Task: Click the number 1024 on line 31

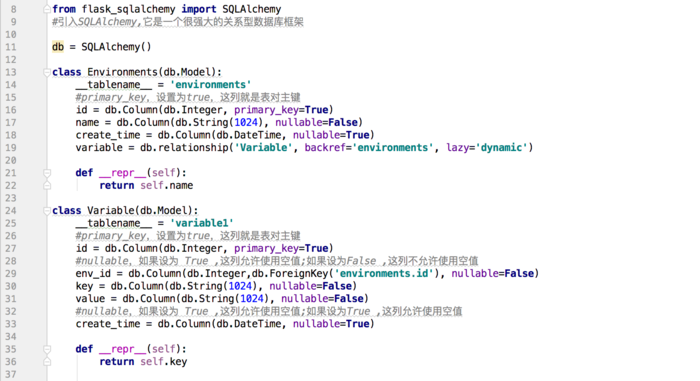Action: coord(252,298)
